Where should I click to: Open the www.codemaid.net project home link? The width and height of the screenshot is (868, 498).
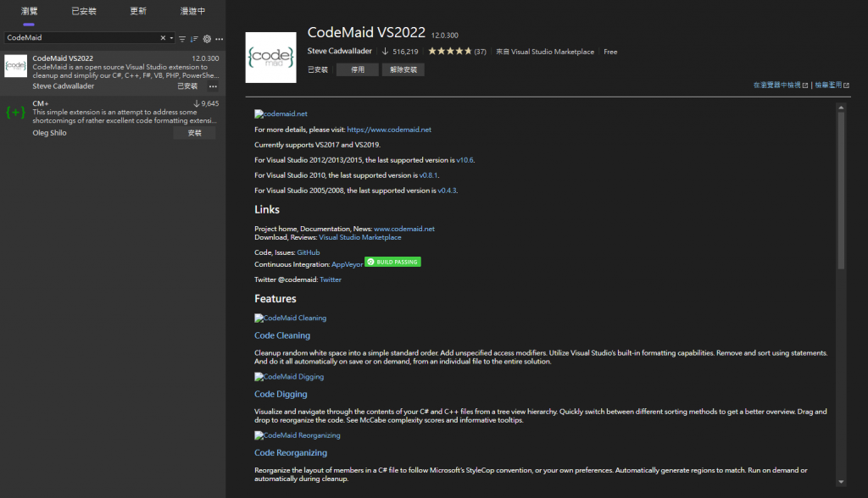(x=404, y=229)
